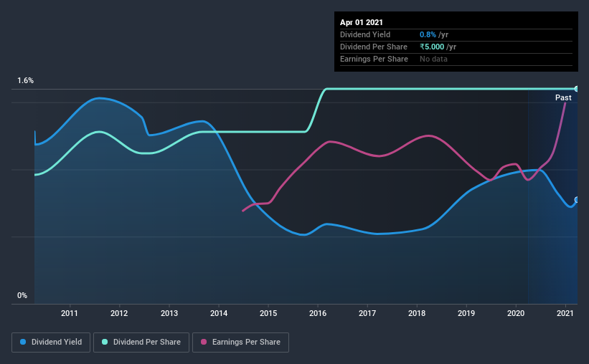Click the pink Earnings Per Share legend dot

tap(204, 342)
